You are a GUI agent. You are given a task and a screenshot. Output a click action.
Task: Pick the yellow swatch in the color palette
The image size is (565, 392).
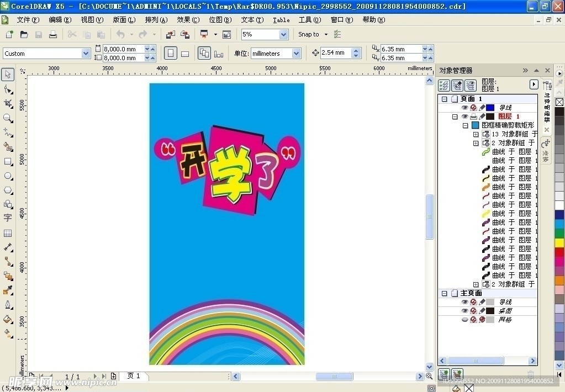click(559, 242)
